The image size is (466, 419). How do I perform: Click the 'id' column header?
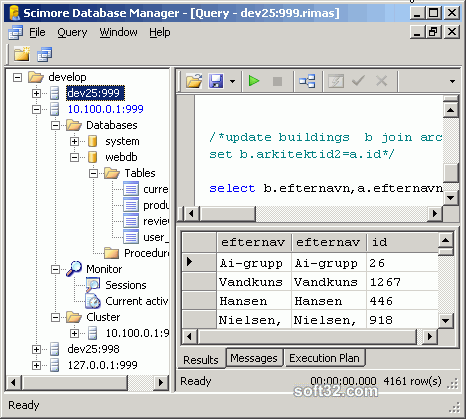[402, 242]
